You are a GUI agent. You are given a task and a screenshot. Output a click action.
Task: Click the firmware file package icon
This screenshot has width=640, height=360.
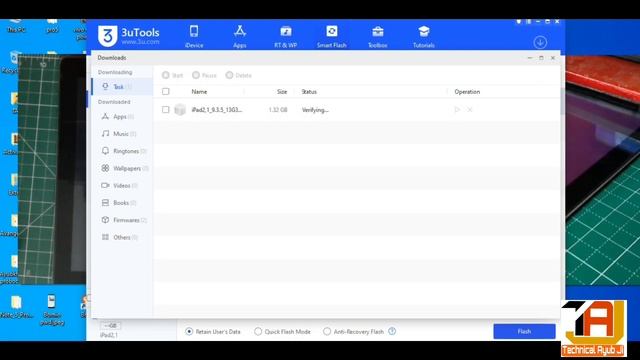pyautogui.click(x=180, y=110)
